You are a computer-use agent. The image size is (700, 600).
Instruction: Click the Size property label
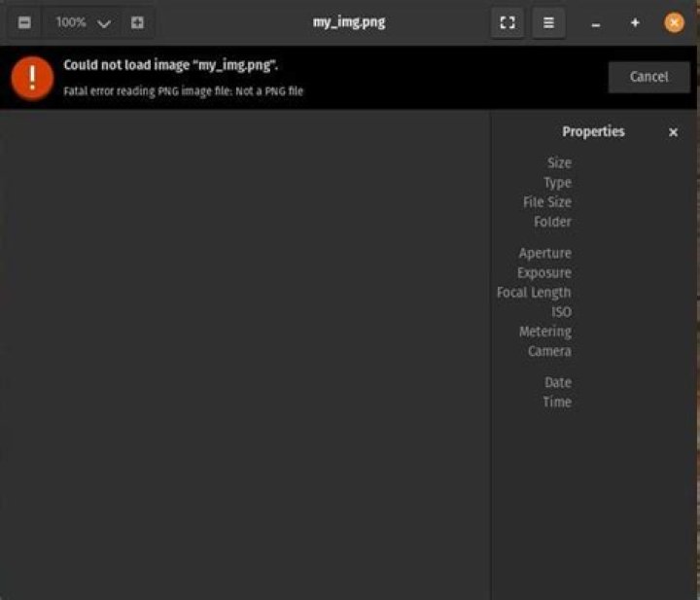(x=559, y=163)
